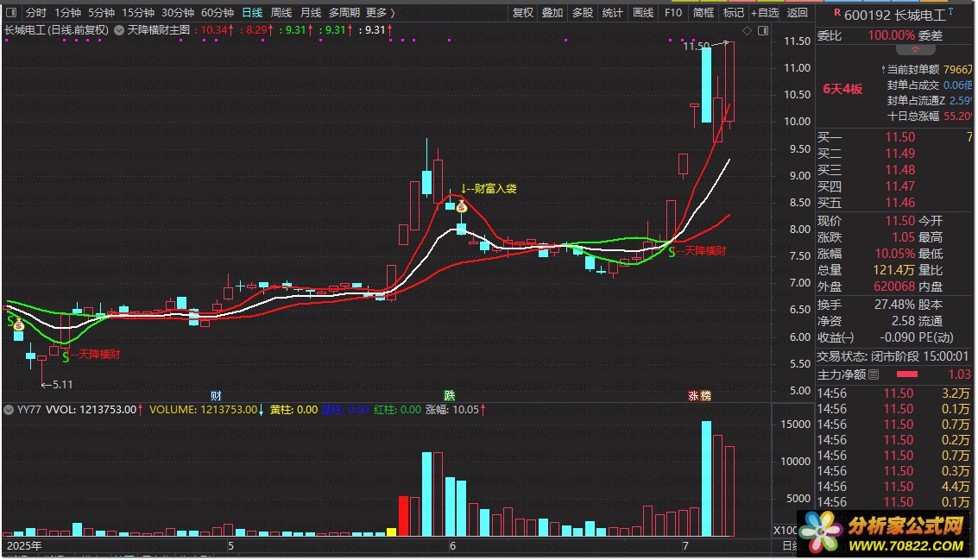Collapse the order book using the red chevron
Viewport: 978px width, 560px height.
915,49
